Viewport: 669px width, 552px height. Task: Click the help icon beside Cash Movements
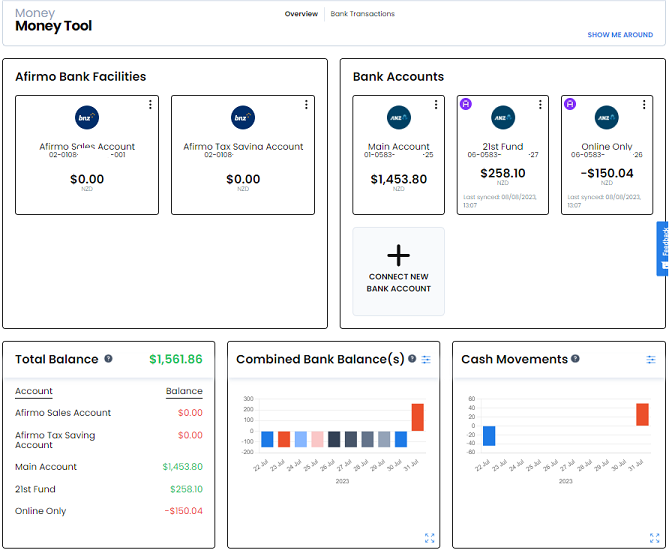point(575,359)
